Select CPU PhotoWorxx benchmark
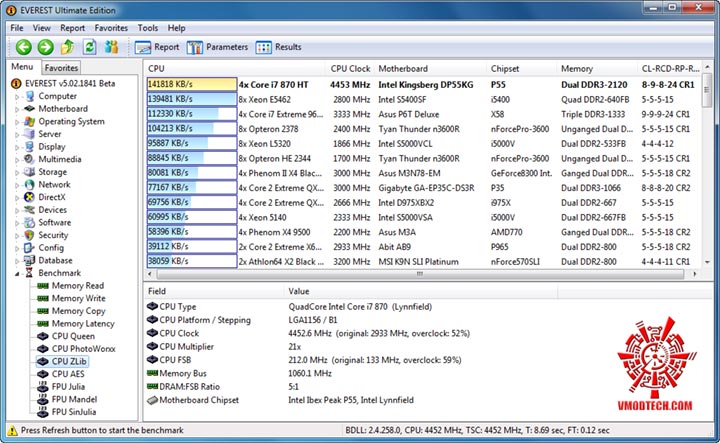Screen dimensions: 720x443 [84, 349]
